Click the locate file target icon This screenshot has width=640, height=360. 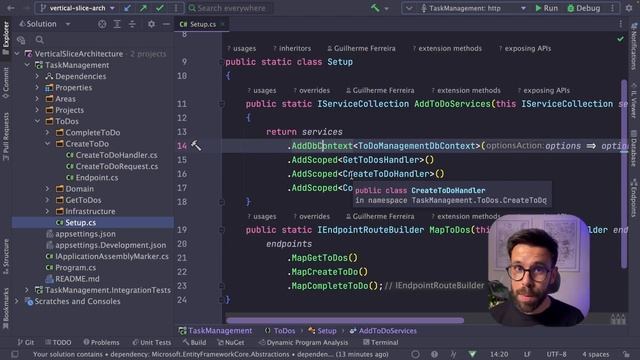[x=102, y=24]
